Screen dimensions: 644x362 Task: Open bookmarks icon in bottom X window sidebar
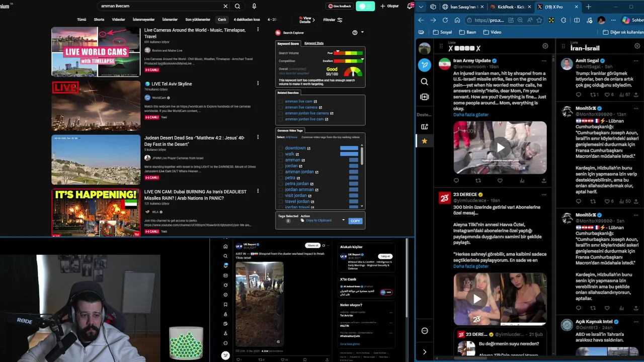coord(225,304)
